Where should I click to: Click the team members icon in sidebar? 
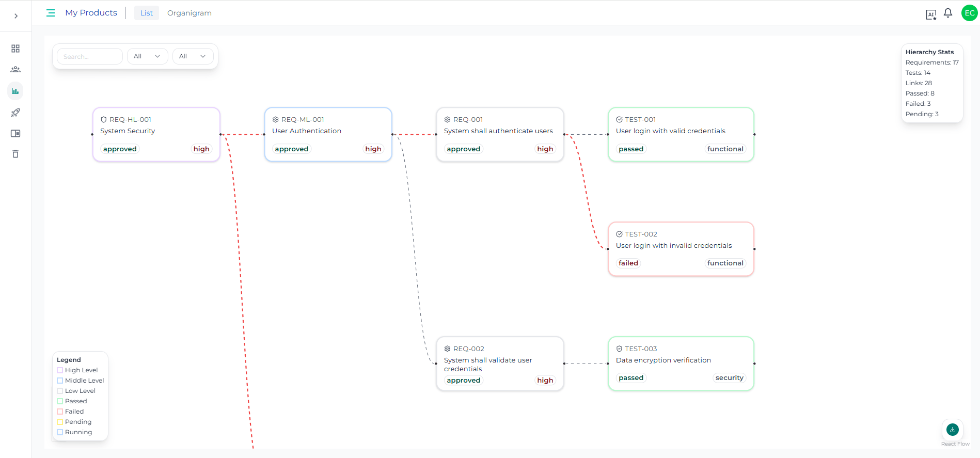click(15, 69)
